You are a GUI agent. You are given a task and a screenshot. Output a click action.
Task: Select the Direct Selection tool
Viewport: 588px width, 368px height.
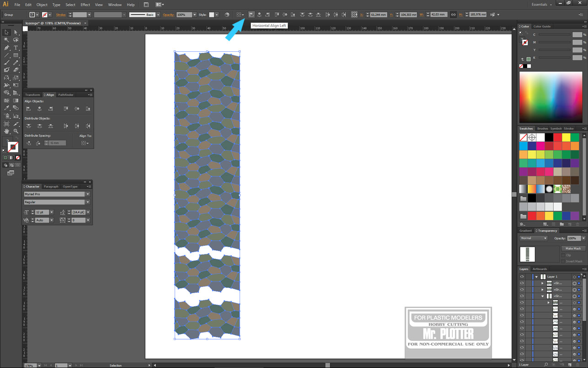click(16, 32)
